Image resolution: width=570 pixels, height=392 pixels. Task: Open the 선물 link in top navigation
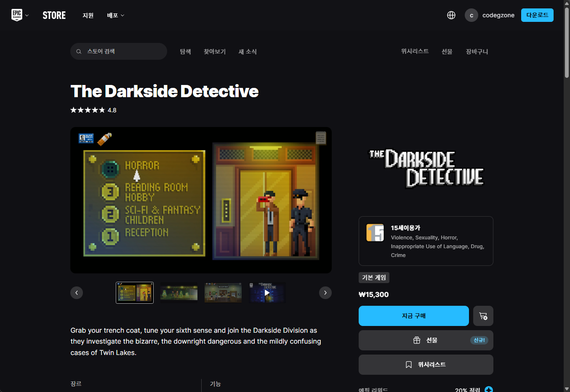pos(447,51)
